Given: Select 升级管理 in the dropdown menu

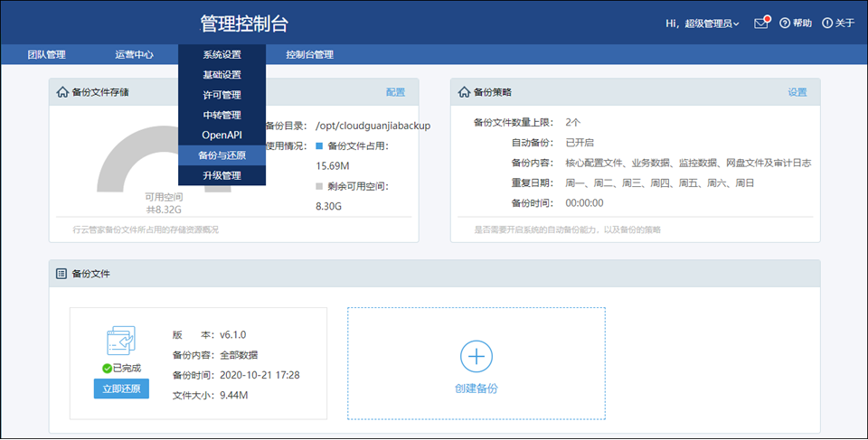Looking at the screenshot, I should [222, 175].
